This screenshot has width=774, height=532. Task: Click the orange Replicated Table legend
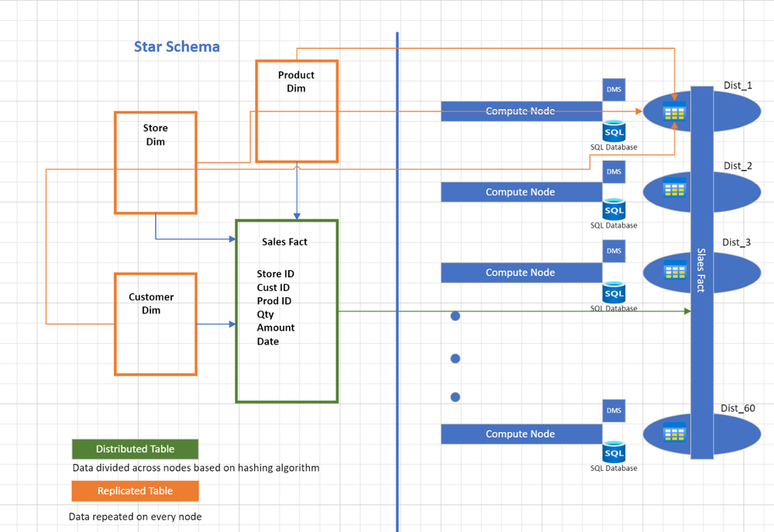coord(136,491)
